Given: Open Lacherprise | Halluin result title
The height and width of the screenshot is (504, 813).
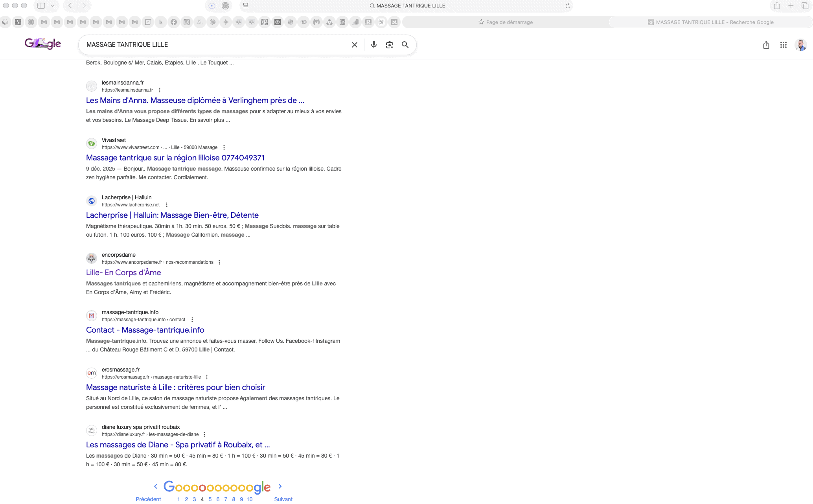Looking at the screenshot, I should click(x=172, y=215).
